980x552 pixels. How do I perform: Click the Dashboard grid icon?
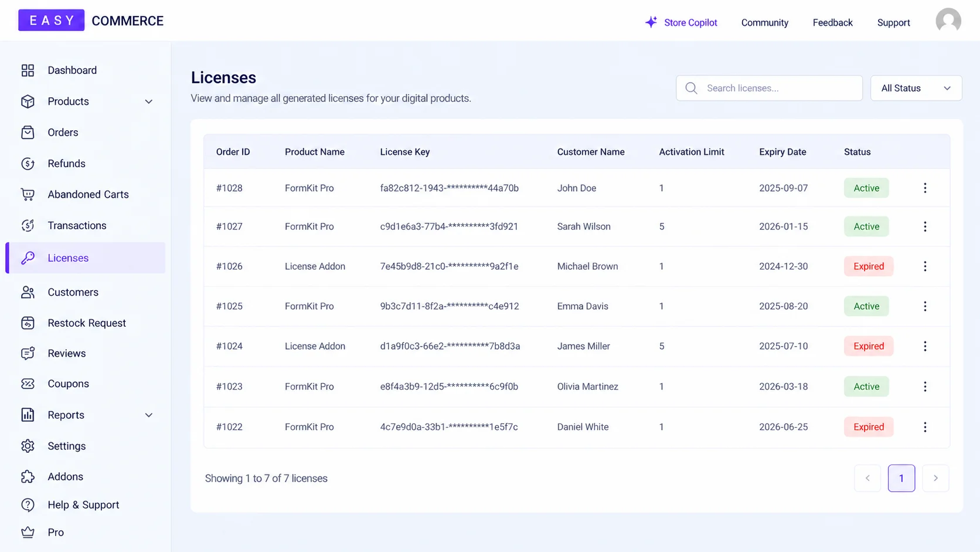tap(28, 70)
